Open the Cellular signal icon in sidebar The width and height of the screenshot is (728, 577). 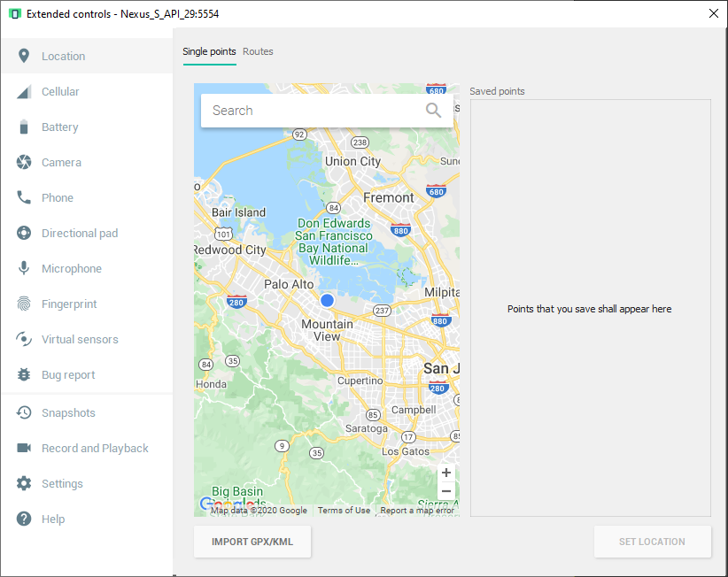[24, 92]
